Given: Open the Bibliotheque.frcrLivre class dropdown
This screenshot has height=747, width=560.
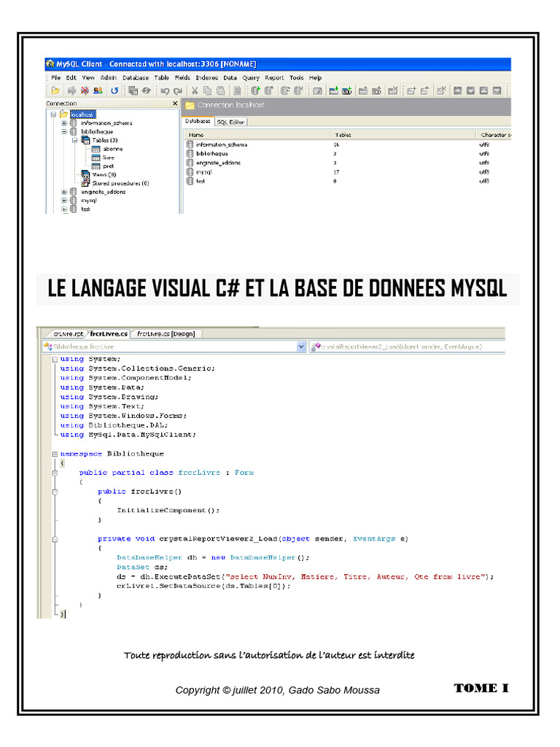Looking at the screenshot, I should pos(301,347).
